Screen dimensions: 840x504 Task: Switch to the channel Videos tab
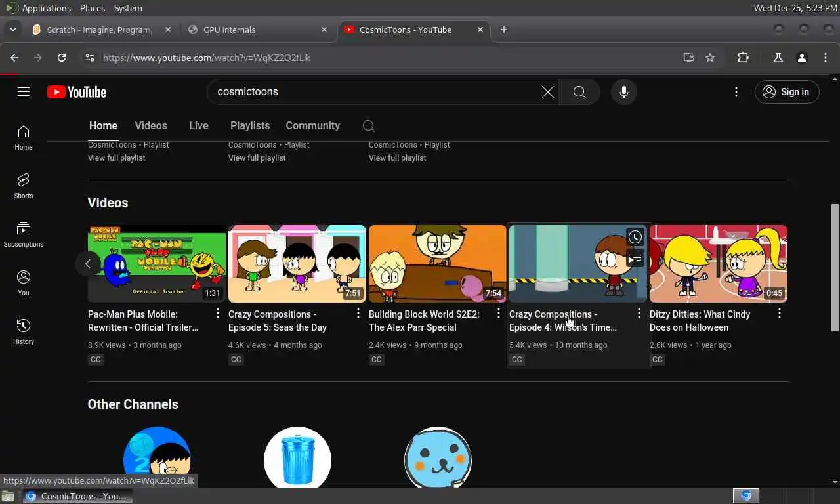coord(151,126)
